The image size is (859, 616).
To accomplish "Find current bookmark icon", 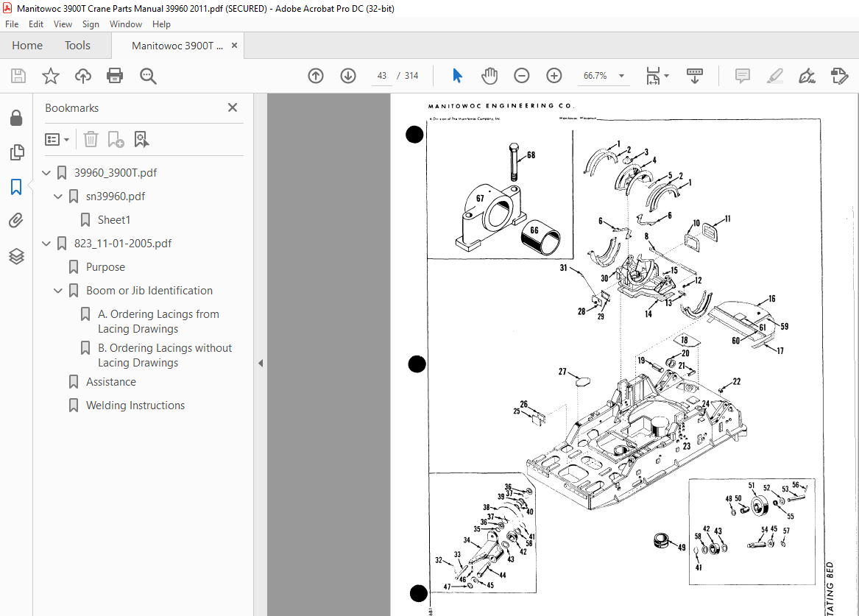I will (x=141, y=139).
